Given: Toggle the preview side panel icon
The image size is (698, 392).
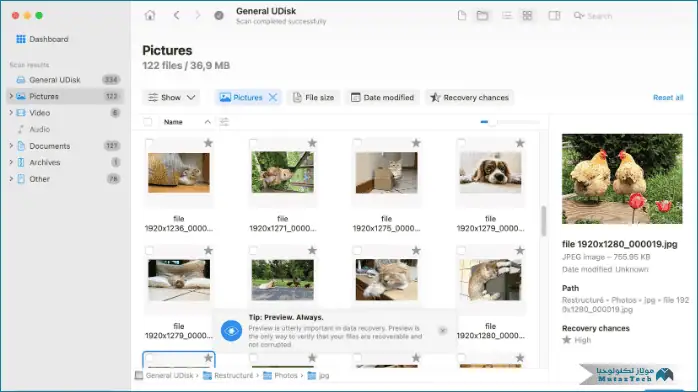Looking at the screenshot, I should [x=554, y=16].
